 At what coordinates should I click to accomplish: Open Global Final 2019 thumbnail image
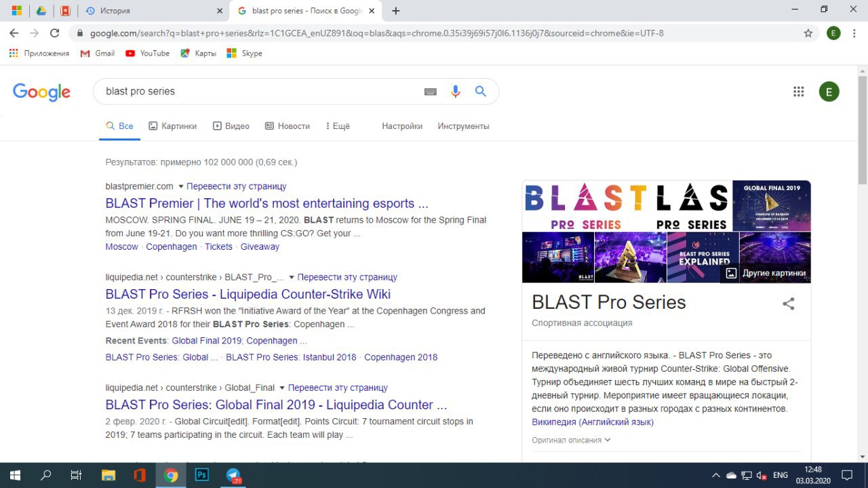[772, 206]
